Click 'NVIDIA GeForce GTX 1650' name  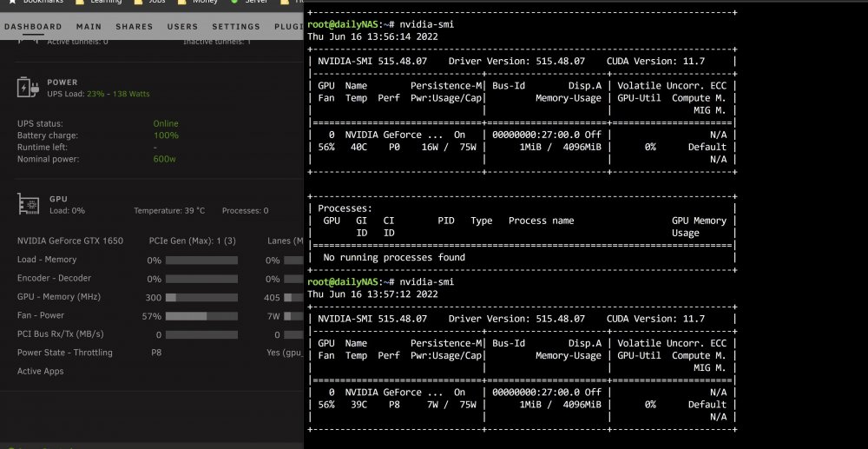coord(70,241)
